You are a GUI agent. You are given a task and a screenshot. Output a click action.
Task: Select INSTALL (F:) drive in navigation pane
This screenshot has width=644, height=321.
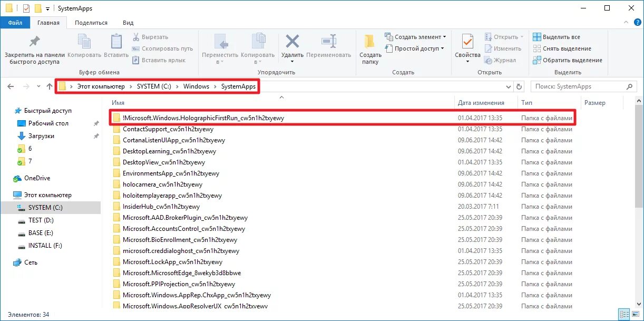coord(45,246)
